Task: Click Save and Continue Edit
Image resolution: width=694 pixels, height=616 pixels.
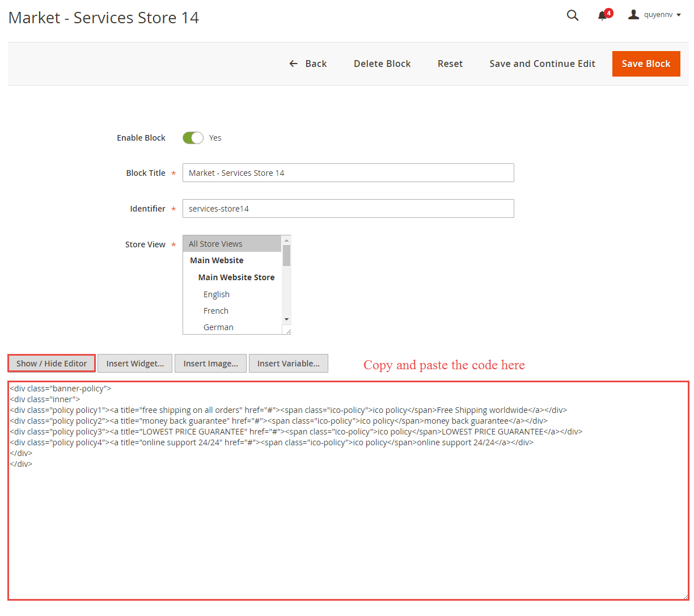Action: pos(542,64)
